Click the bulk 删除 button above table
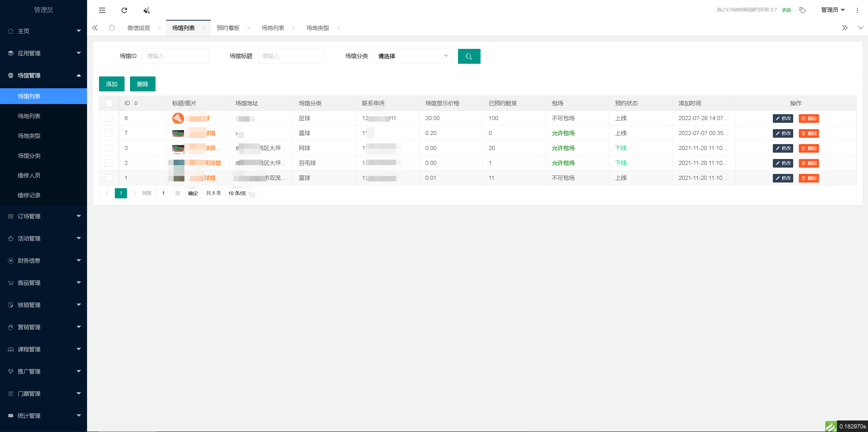This screenshot has width=868, height=432. (x=143, y=84)
